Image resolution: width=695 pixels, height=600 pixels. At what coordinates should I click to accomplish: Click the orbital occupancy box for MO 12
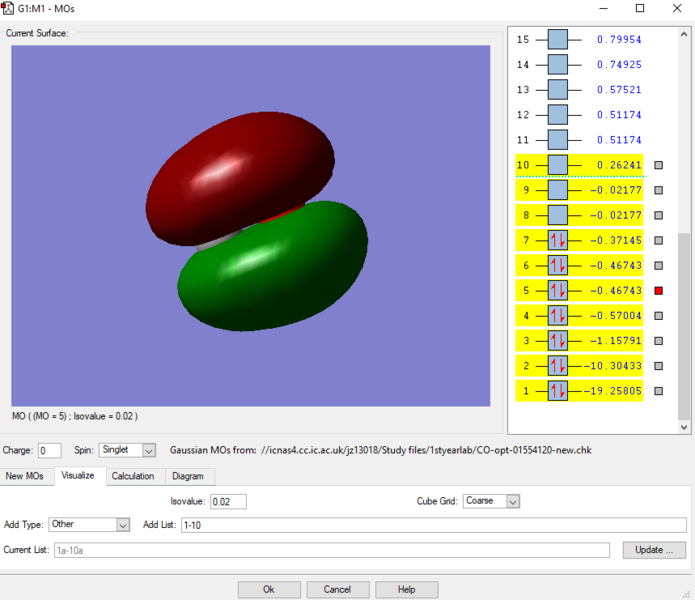pyautogui.click(x=558, y=115)
